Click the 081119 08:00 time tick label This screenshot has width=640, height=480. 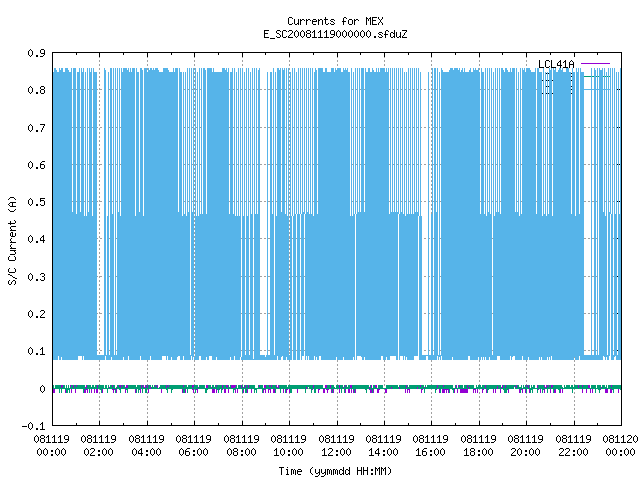click(241, 446)
